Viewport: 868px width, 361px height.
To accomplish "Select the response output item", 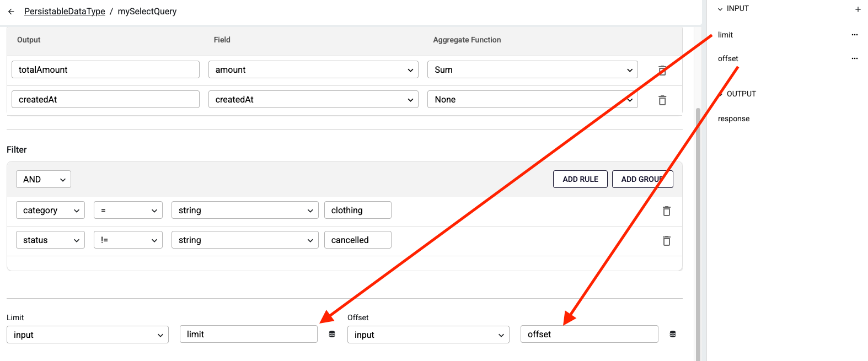I will click(x=733, y=118).
